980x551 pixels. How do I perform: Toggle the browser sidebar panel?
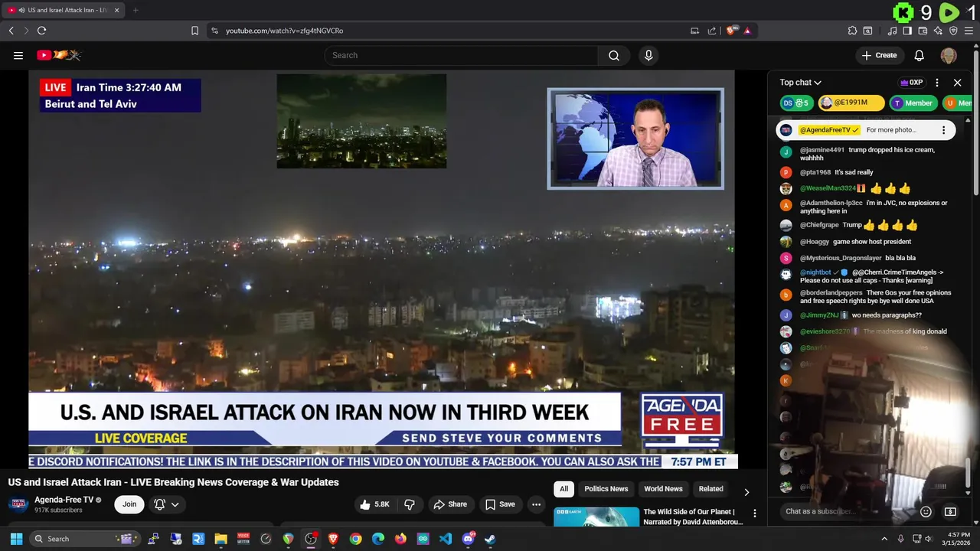(x=907, y=31)
